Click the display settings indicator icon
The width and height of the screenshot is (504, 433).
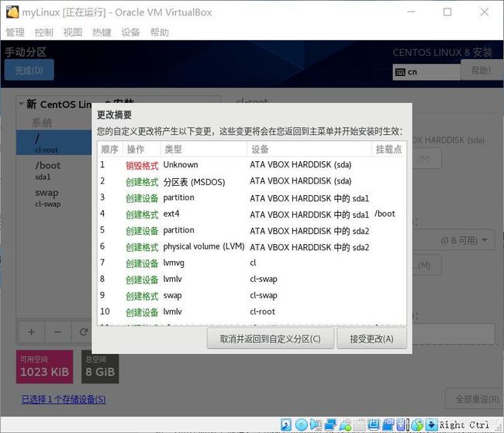pyautogui.click(x=374, y=424)
